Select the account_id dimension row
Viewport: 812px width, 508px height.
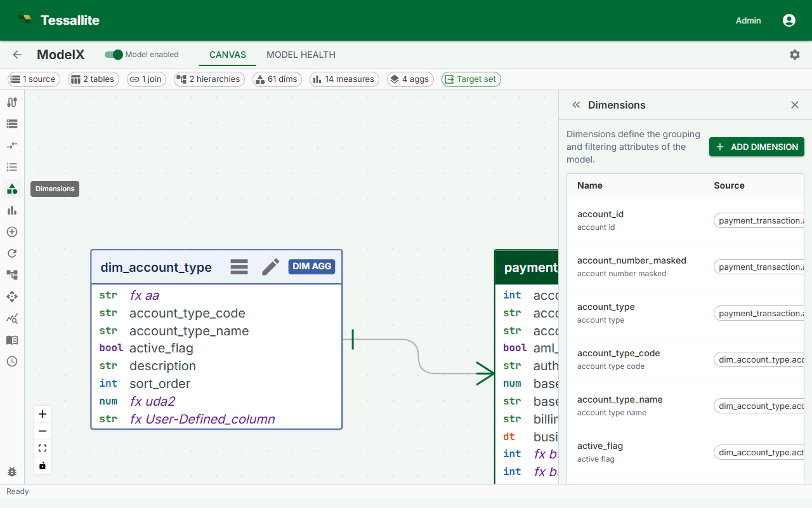pyautogui.click(x=685, y=220)
